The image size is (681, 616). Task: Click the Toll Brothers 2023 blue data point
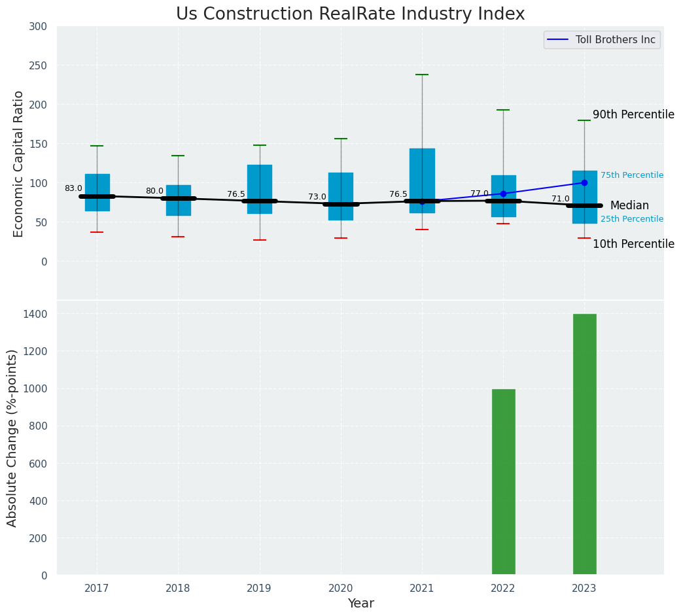(x=584, y=183)
